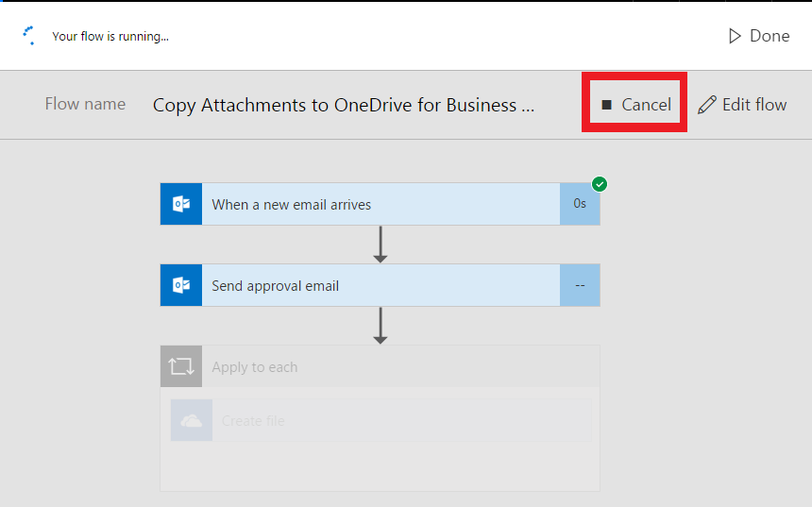
Task: Click the OneDrive cloud icon beside Create file
Action: [192, 421]
